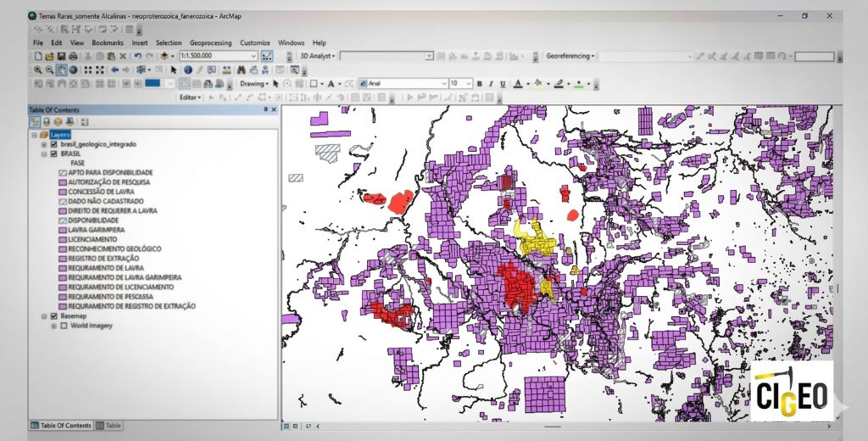
Task: Click the Add Data button
Action: tap(165, 56)
